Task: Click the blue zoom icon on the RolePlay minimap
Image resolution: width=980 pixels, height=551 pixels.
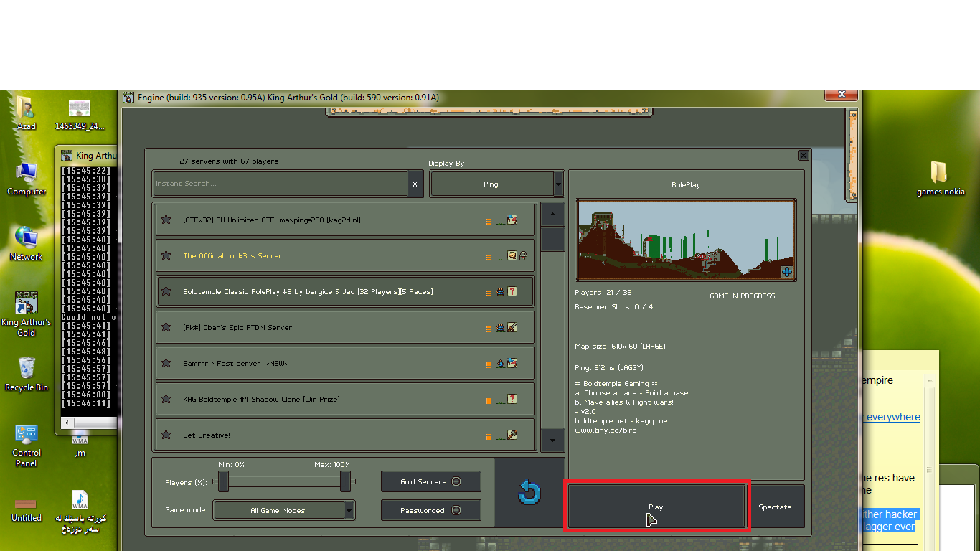Action: click(786, 272)
